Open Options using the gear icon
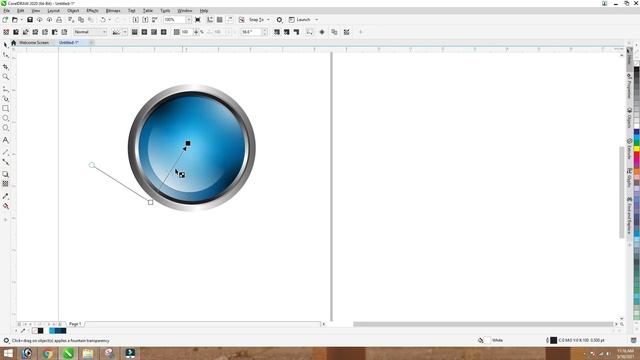Screen dimensions: 640x360 pyautogui.click(x=279, y=20)
